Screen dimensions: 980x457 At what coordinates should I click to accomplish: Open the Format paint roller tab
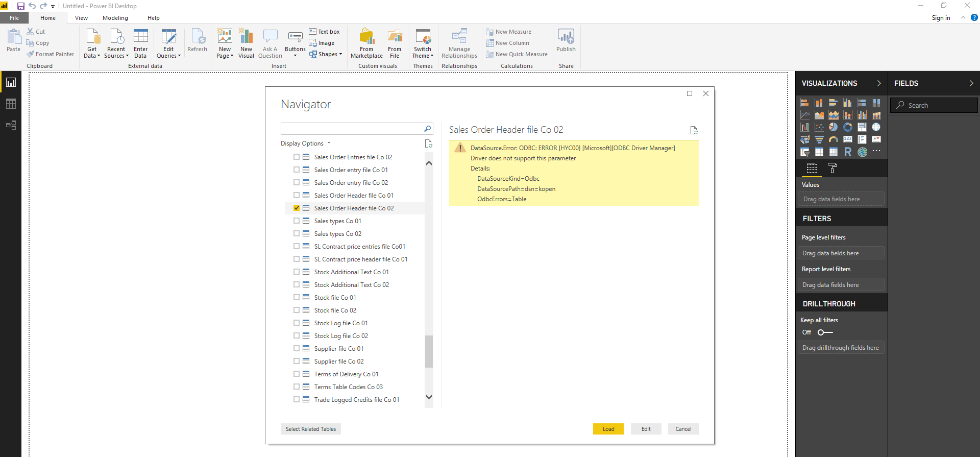[x=832, y=168]
